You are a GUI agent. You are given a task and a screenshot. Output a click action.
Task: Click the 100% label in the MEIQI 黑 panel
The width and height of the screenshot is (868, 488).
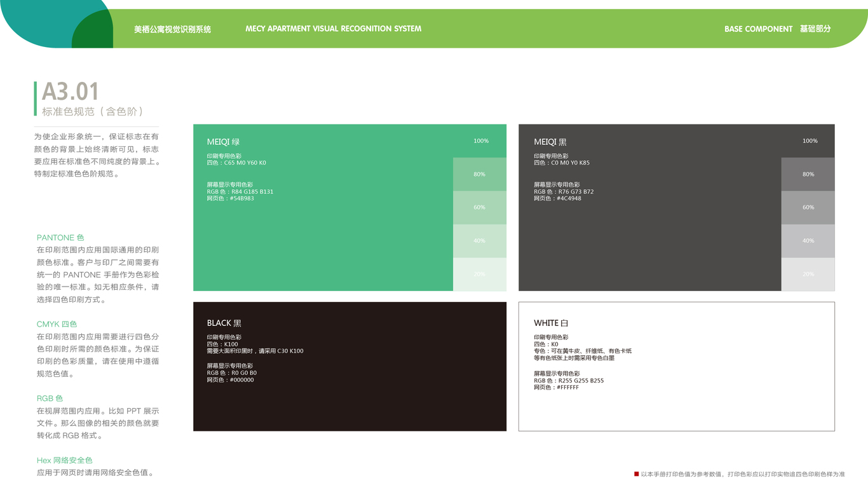coord(810,141)
